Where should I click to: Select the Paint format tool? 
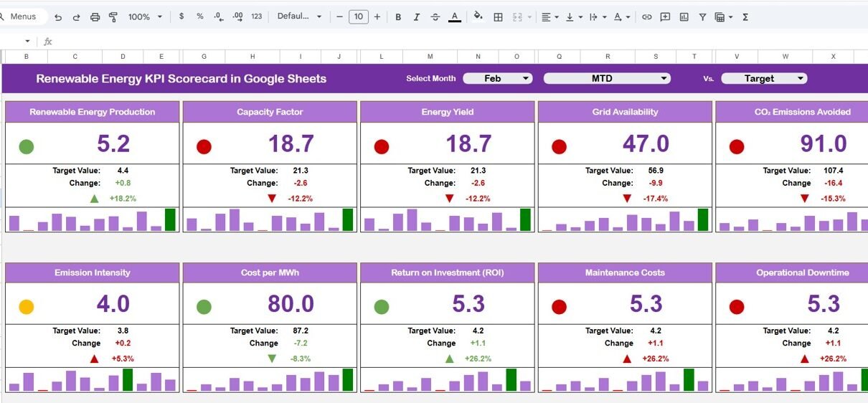113,16
